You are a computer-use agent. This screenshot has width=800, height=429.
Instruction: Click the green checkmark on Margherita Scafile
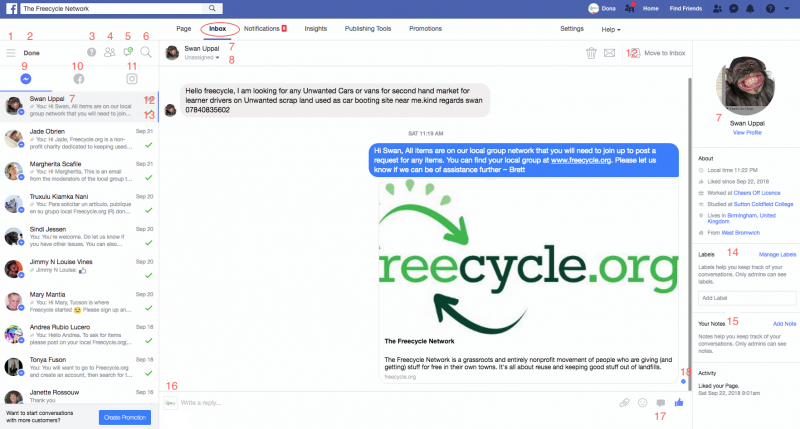[x=148, y=177]
